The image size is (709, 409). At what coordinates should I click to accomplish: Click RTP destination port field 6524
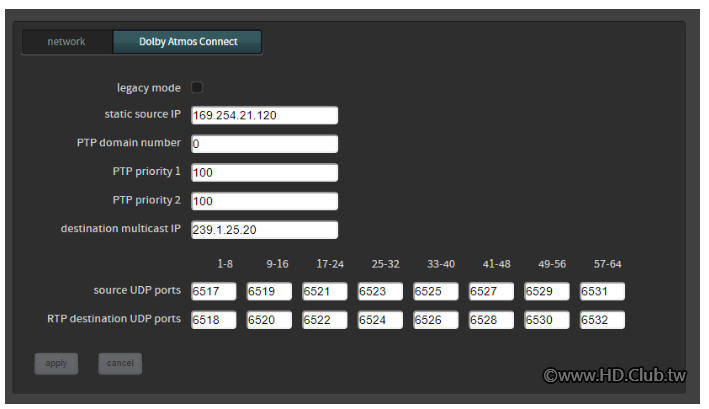380,320
